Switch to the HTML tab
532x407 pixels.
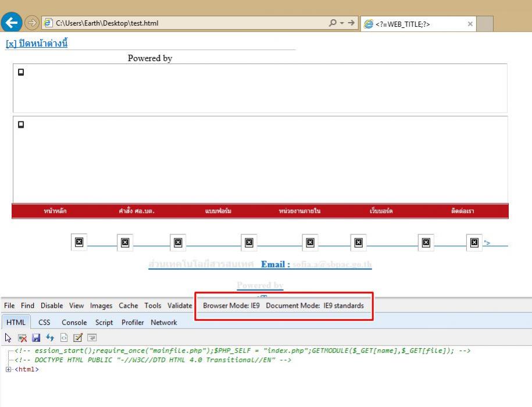tap(16, 322)
